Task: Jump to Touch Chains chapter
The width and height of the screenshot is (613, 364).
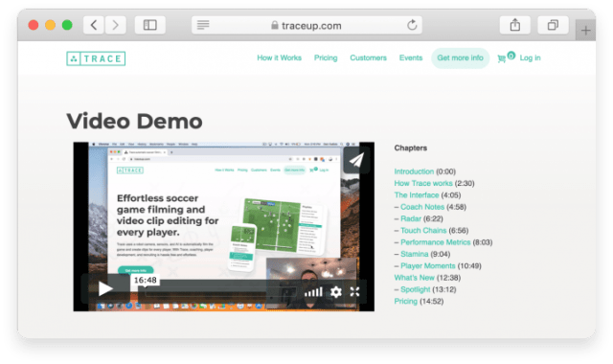Action: click(x=423, y=230)
